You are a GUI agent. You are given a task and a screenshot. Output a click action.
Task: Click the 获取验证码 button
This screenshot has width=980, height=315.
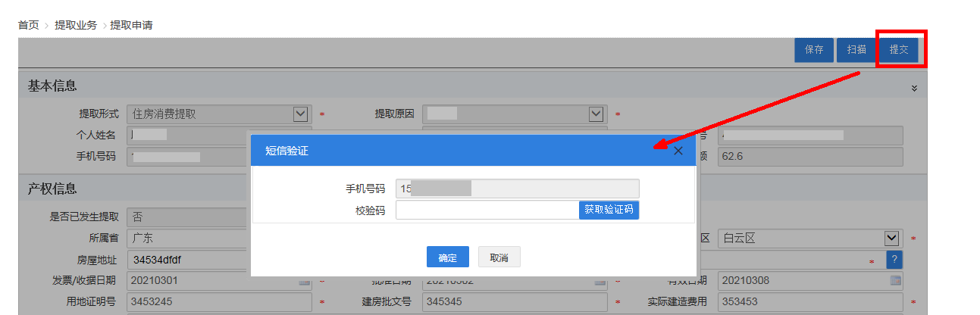coord(609,210)
